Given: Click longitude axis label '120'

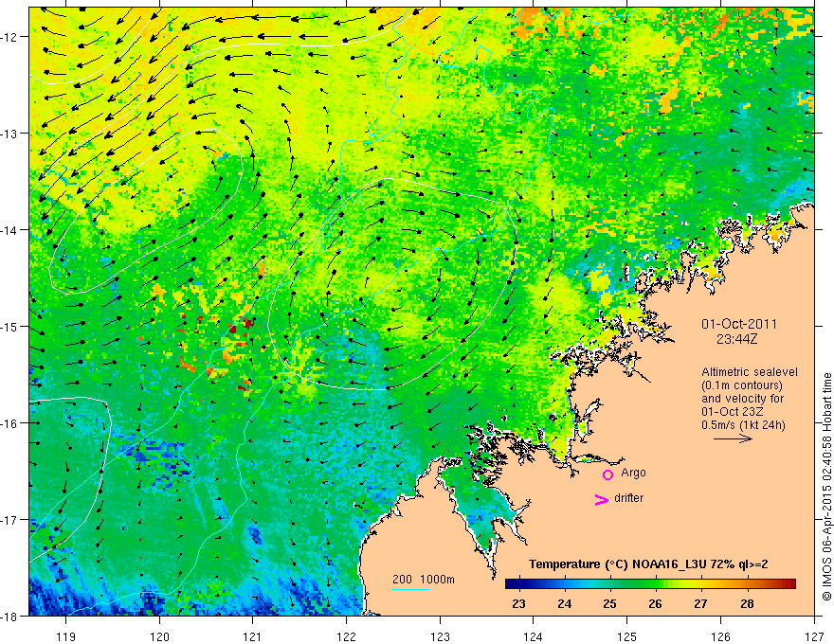Looking at the screenshot, I should point(159,636).
